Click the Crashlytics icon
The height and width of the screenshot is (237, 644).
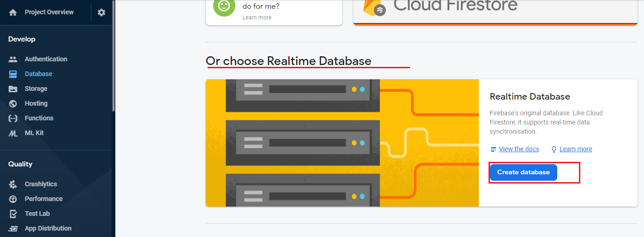click(x=13, y=184)
